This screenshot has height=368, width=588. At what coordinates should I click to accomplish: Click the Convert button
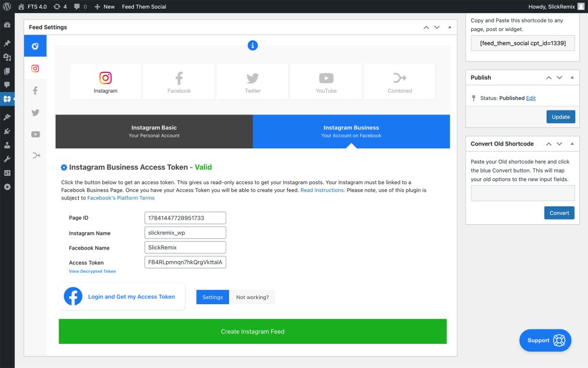click(x=559, y=213)
